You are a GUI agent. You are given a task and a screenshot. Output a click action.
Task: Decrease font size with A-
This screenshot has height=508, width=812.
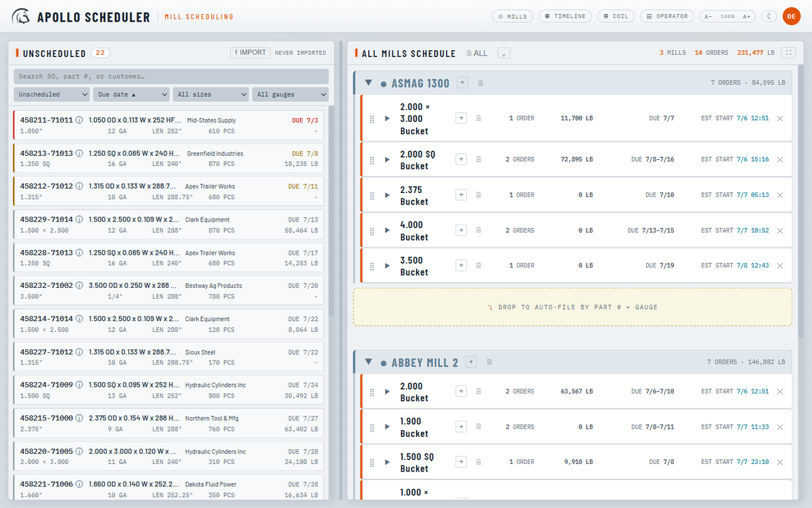tap(708, 16)
